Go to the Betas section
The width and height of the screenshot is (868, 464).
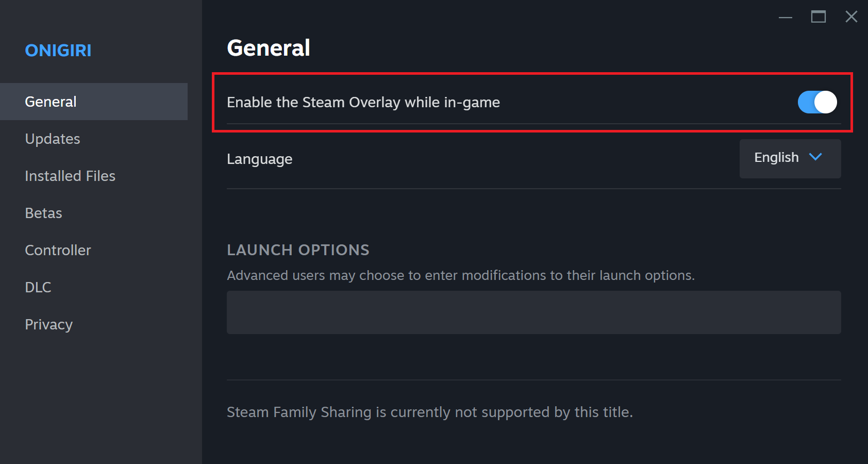click(43, 213)
